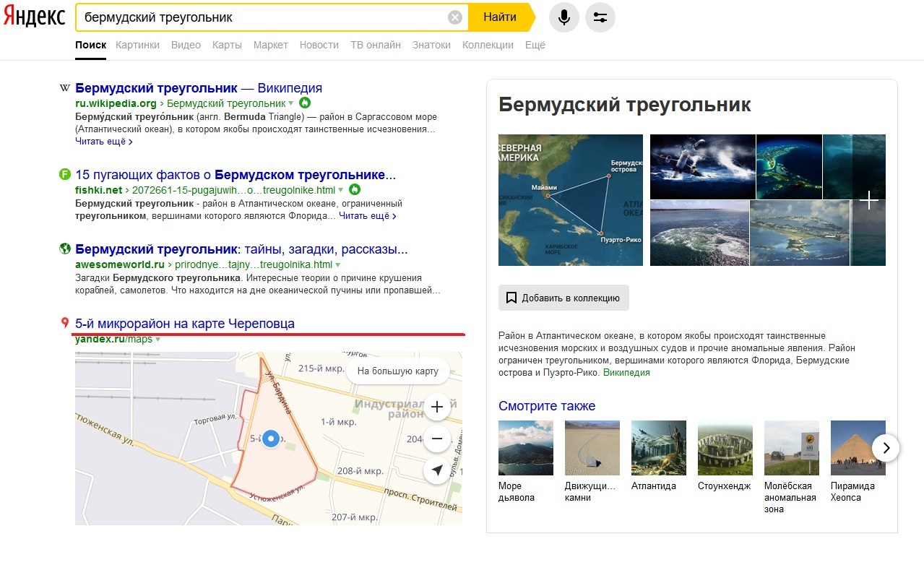This screenshot has width=924, height=578.
Task: Click the Смотрите также heading
Action: pos(547,406)
